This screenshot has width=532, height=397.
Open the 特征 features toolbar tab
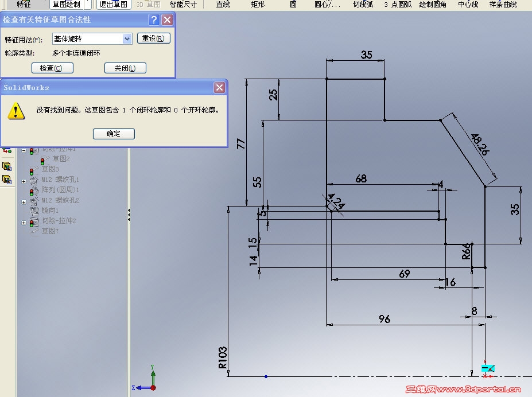click(24, 5)
